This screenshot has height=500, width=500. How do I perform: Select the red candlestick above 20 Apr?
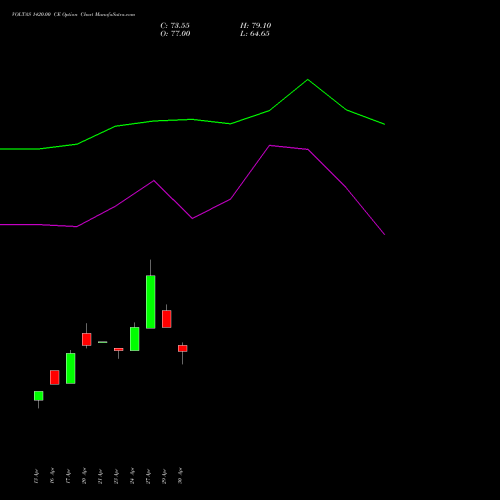(87, 339)
